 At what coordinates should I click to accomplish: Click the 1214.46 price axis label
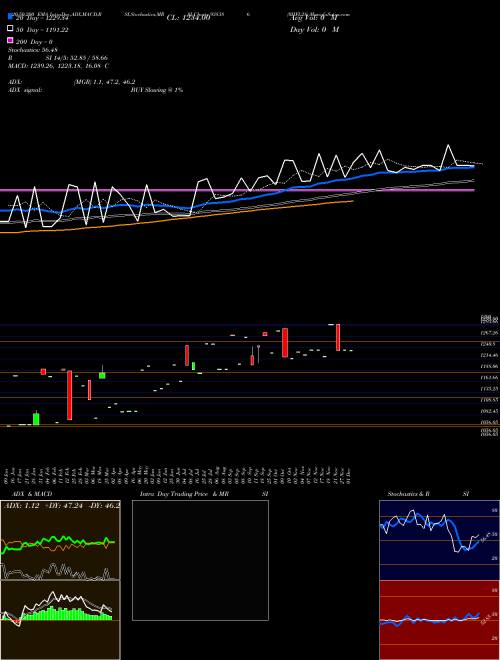[x=489, y=355]
